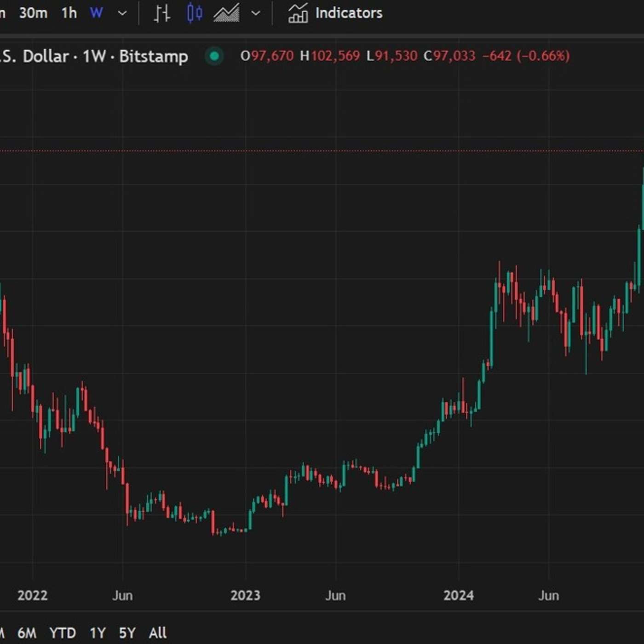The width and height of the screenshot is (644, 644).
Task: Open the Indicators panel
Action: pos(348,13)
